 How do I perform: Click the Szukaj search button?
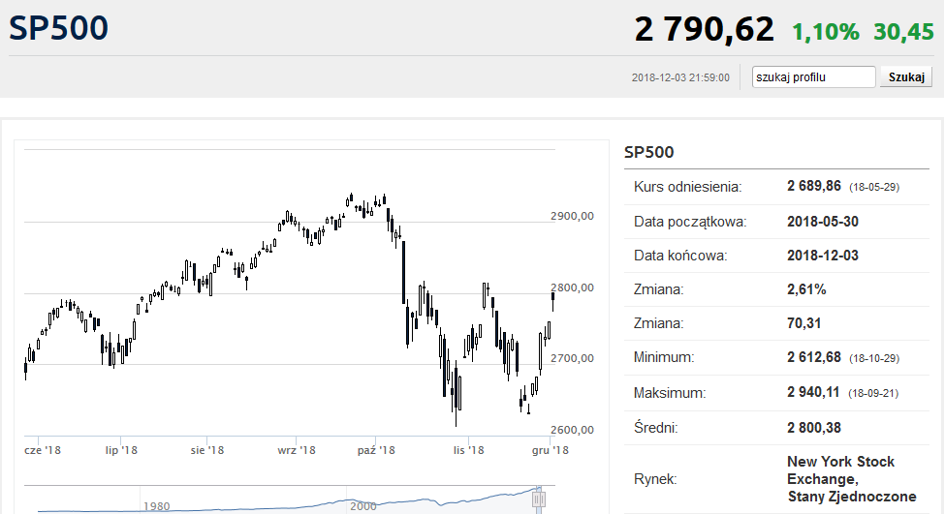pos(906,77)
